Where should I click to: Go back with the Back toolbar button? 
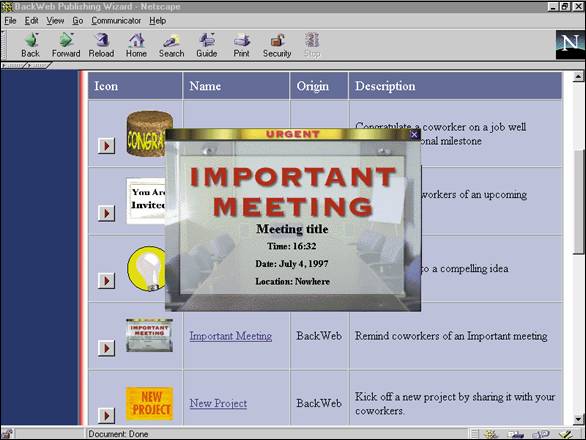point(30,45)
